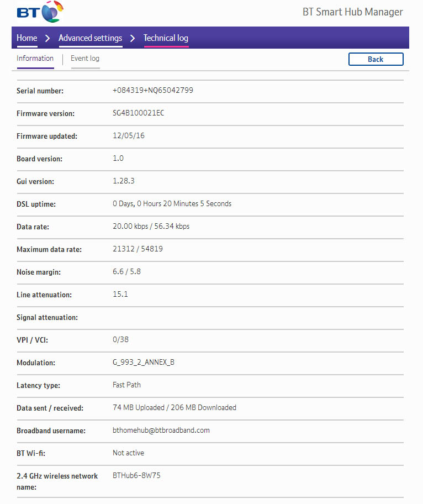
Task: Click modulation value G_993_2_ANNEX_B
Action: coord(144,363)
